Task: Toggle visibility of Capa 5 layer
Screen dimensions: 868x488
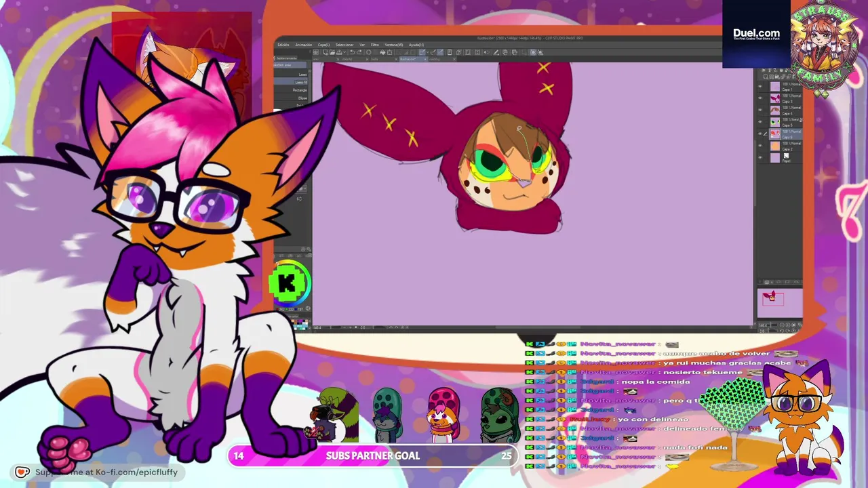Action: [759, 121]
